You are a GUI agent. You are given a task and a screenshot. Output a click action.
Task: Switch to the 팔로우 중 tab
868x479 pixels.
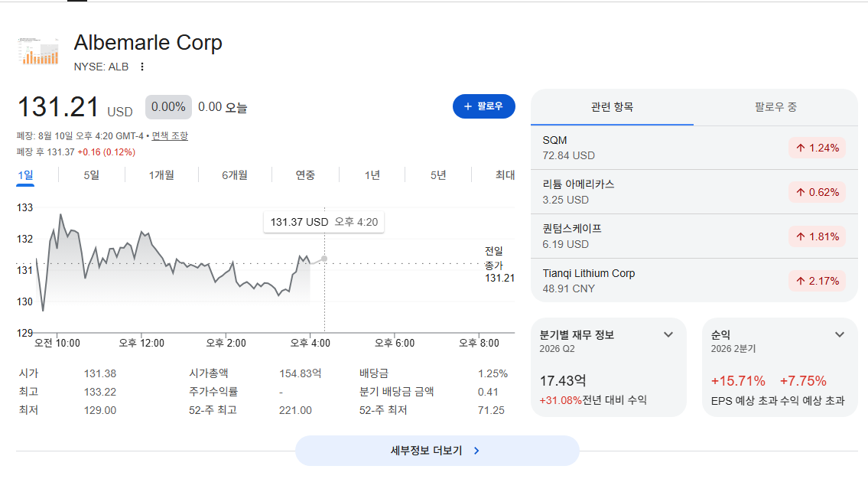click(775, 107)
